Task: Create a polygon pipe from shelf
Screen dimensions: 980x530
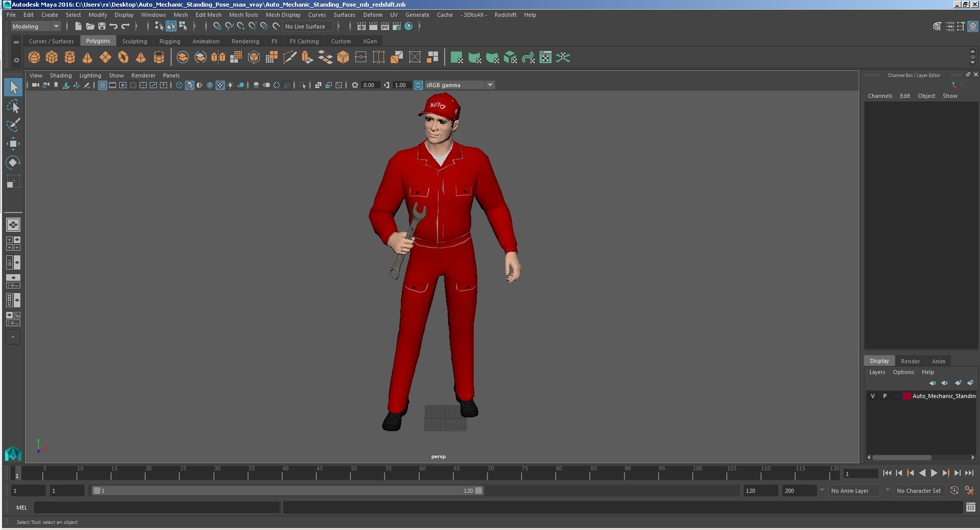Action: 159,58
